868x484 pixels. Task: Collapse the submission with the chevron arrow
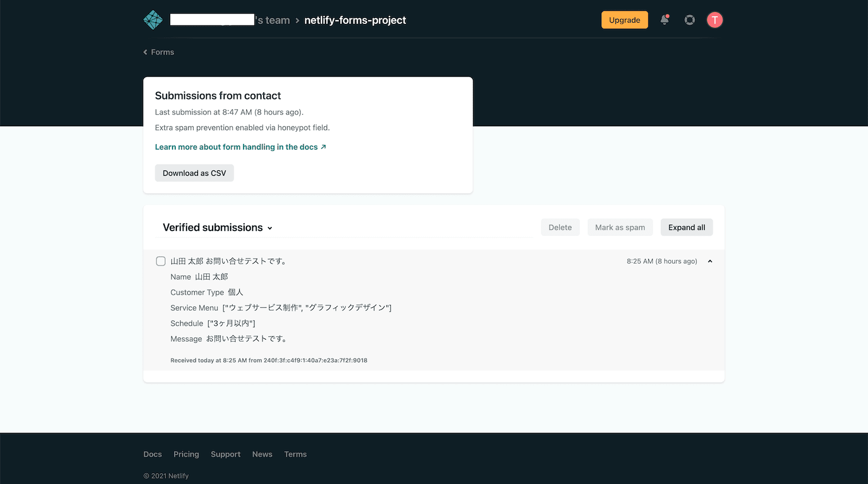click(x=710, y=262)
